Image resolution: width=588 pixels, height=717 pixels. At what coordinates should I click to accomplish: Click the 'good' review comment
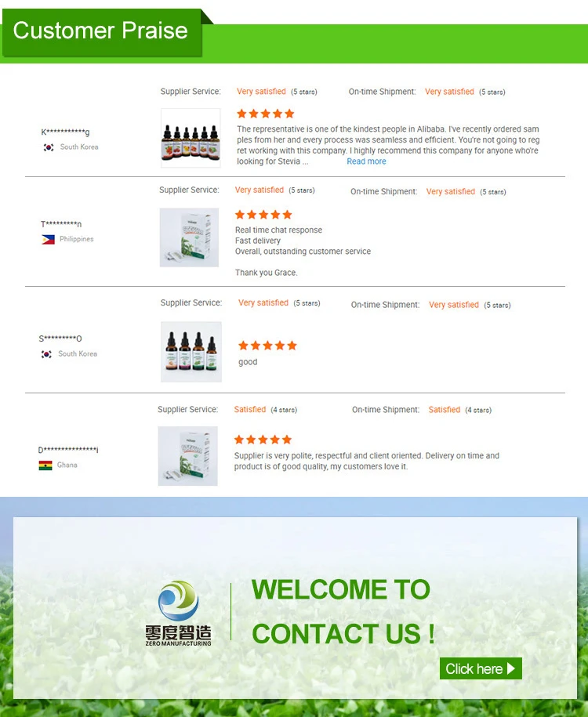(x=248, y=362)
